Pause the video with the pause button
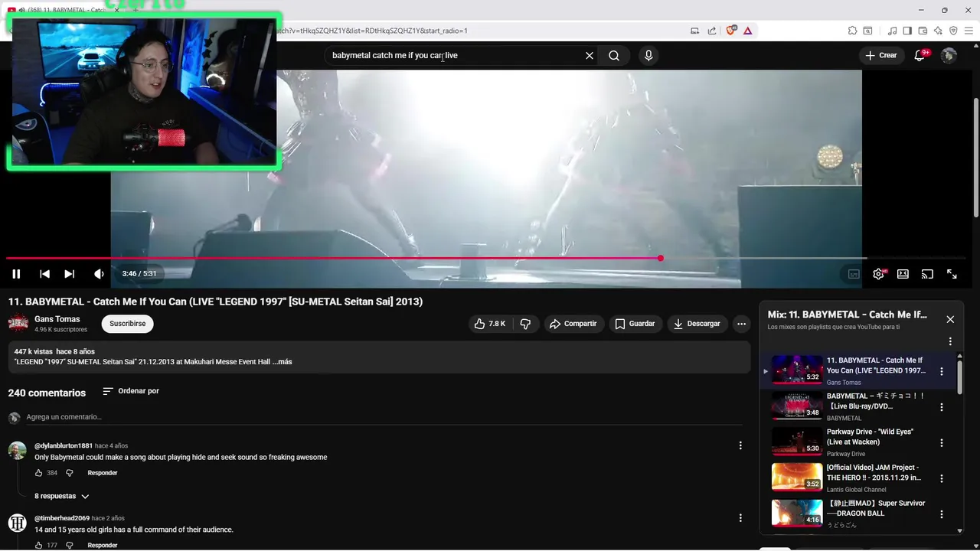This screenshot has height=551, width=980. (16, 274)
